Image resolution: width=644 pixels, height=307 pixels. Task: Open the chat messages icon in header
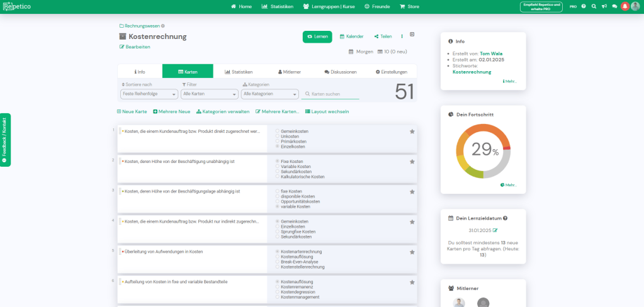[614, 6]
